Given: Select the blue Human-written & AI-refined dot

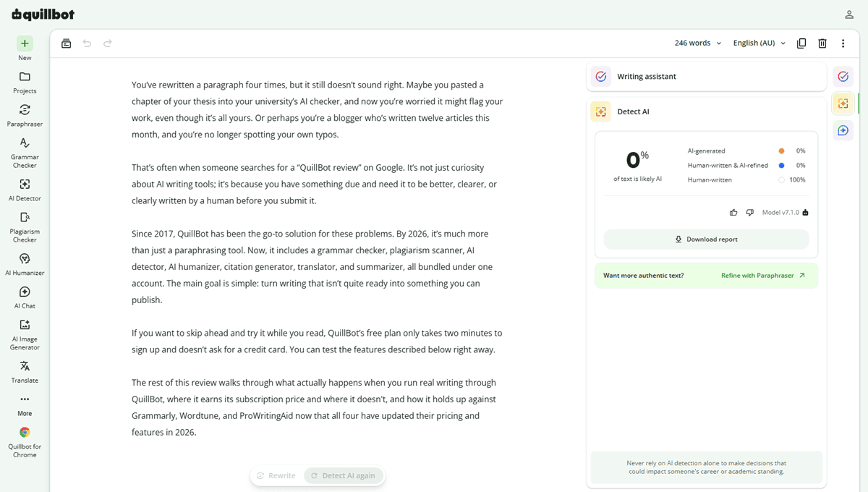Looking at the screenshot, I should click(x=781, y=166).
